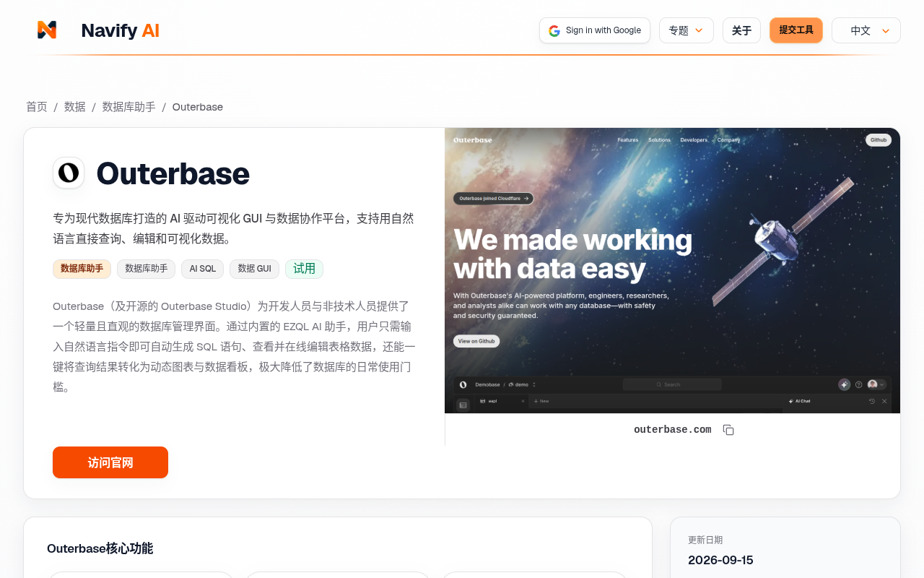The width and height of the screenshot is (924, 578).
Task: Click the Navify AI logo icon
Action: (47, 30)
